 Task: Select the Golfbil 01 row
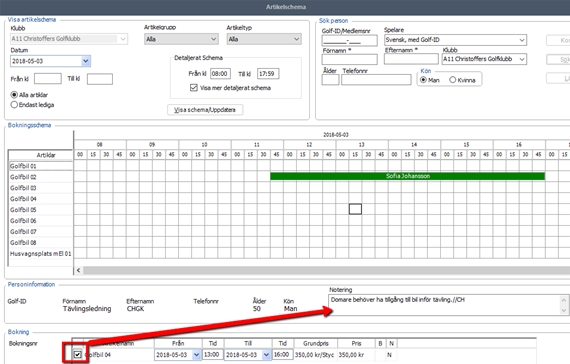[41, 166]
